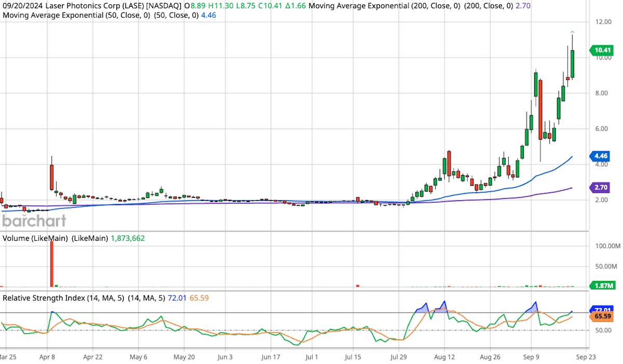Click the 50.00 RSI axis label

(x=602, y=330)
